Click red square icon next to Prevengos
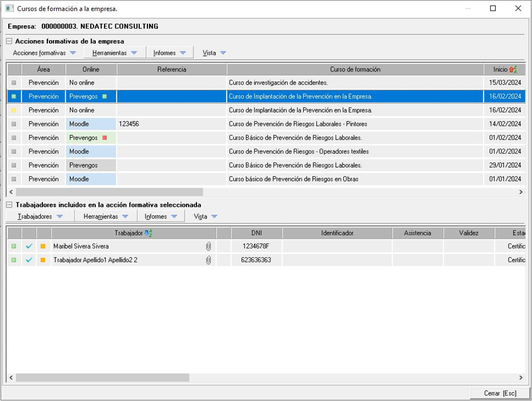Screen dimensions: 532x401 coord(104,138)
